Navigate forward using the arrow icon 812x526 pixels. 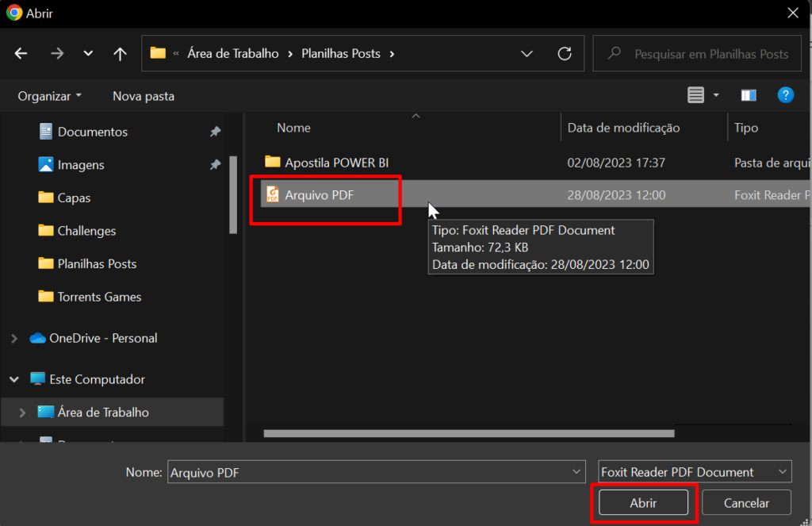(x=56, y=53)
